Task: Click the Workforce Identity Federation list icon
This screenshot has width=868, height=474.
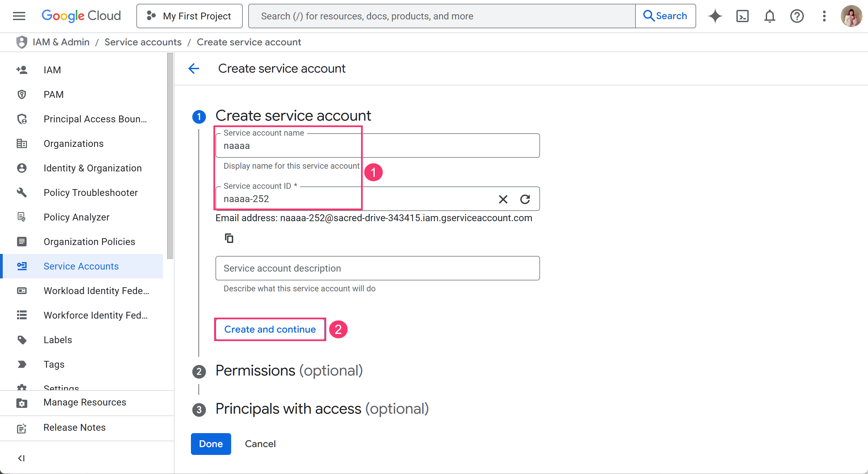Action: coord(22,315)
